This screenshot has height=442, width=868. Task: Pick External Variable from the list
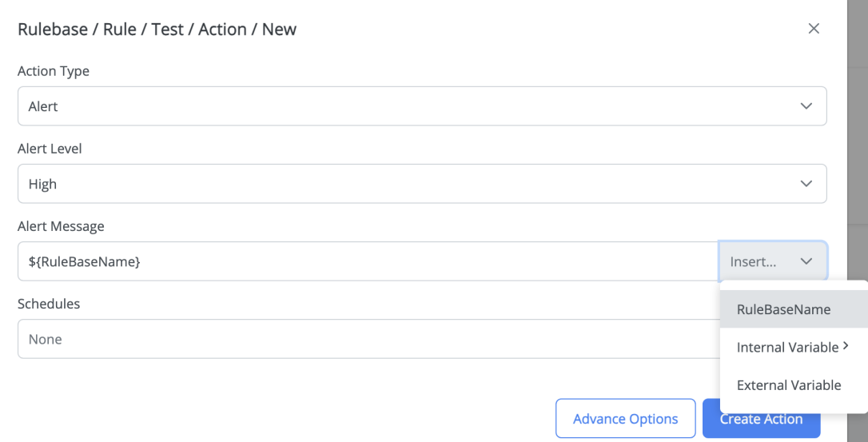point(789,385)
